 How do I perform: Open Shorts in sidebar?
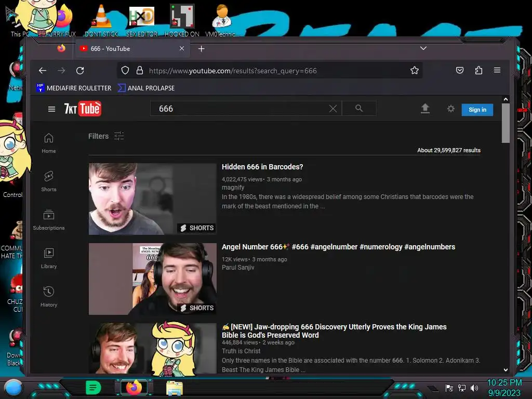[49, 181]
